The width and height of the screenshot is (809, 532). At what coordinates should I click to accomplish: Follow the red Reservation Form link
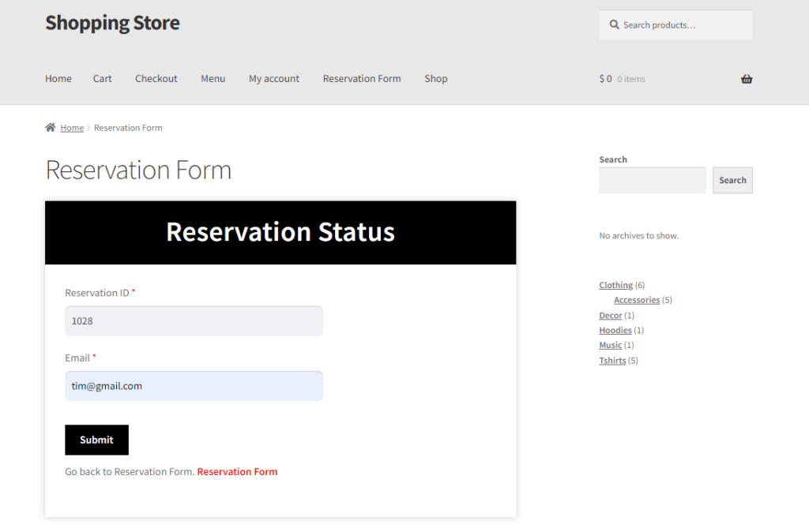pyautogui.click(x=237, y=472)
